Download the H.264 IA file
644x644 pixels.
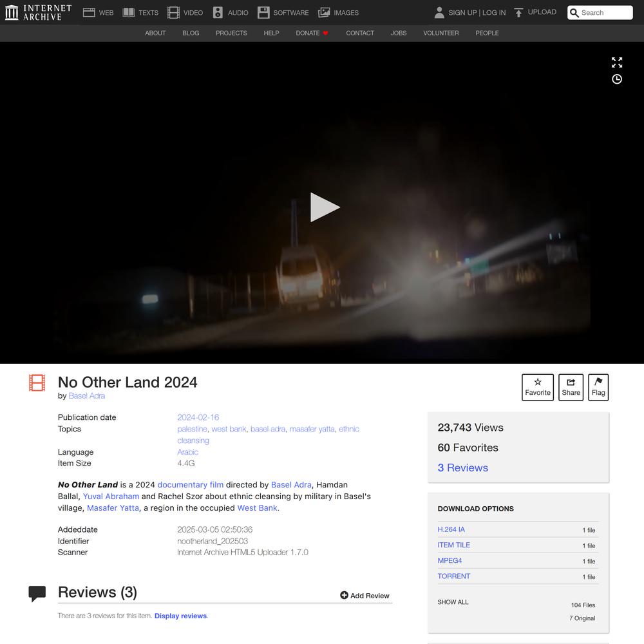click(451, 529)
